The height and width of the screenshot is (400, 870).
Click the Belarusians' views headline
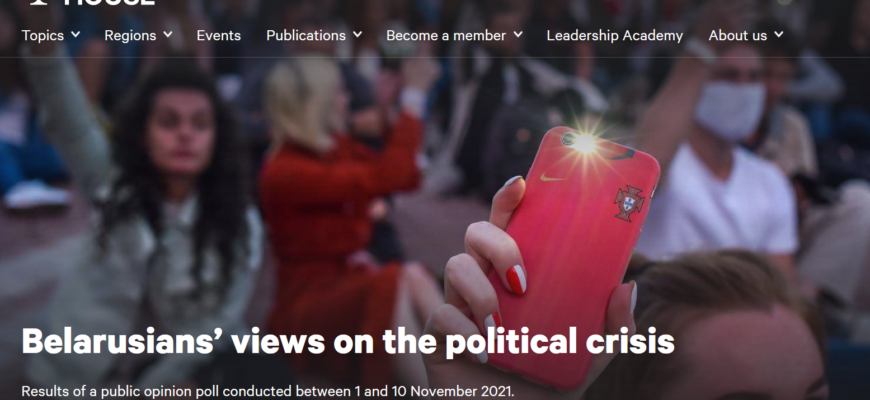point(348,341)
